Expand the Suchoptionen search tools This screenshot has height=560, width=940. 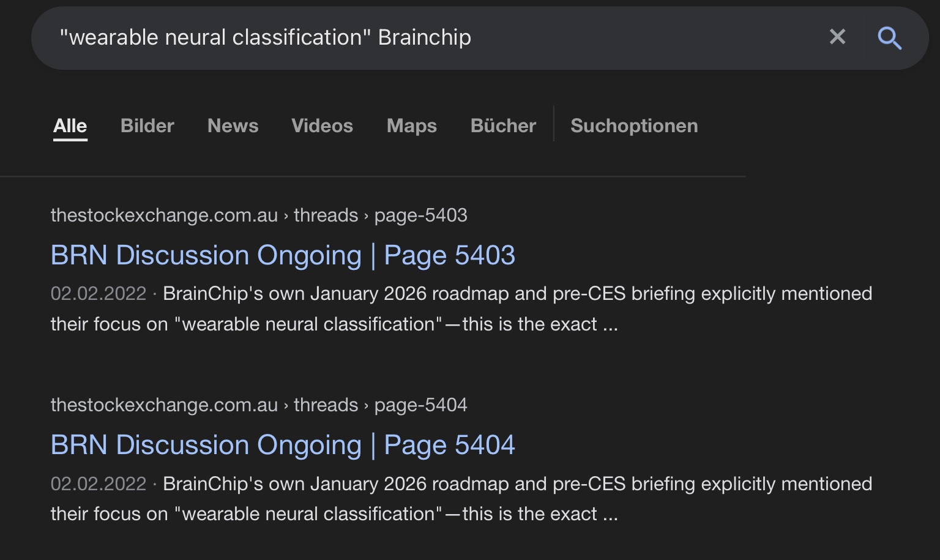[x=633, y=125]
